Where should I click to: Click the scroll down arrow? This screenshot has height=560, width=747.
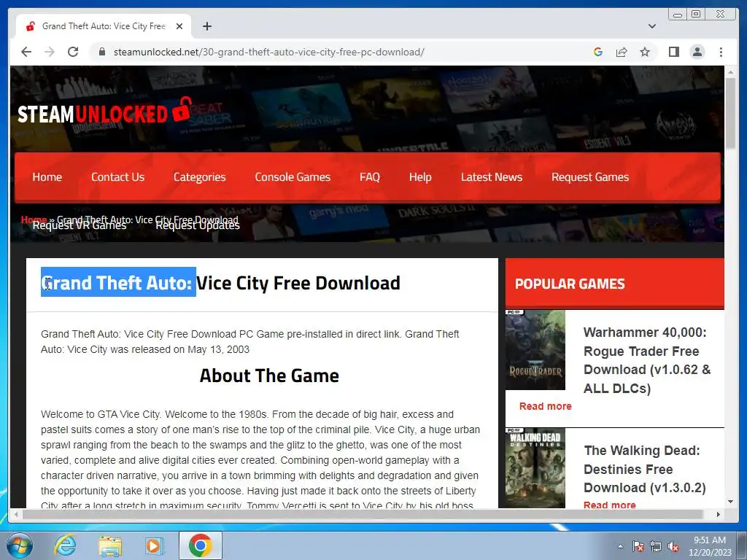(731, 502)
